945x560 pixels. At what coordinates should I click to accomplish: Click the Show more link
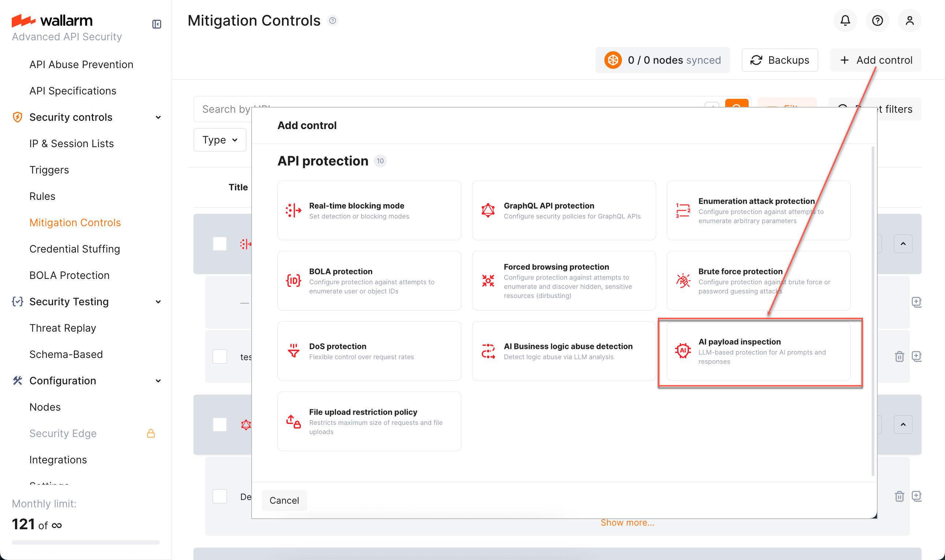pyautogui.click(x=627, y=522)
